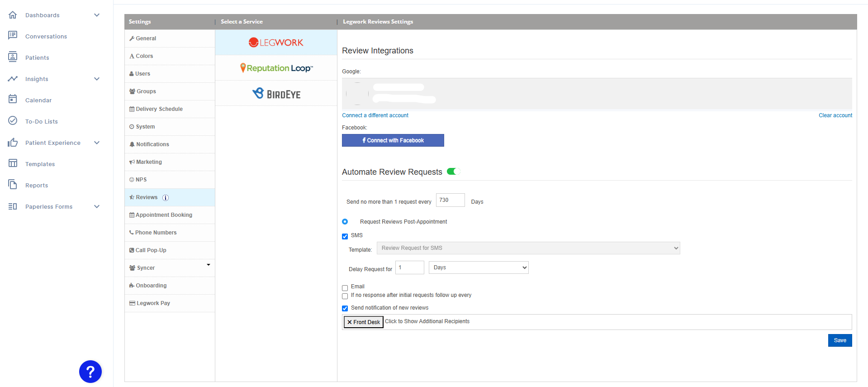Viewport: 868px width, 387px height.
Task: Click the To-Do Lists checkmark icon
Action: click(x=13, y=120)
